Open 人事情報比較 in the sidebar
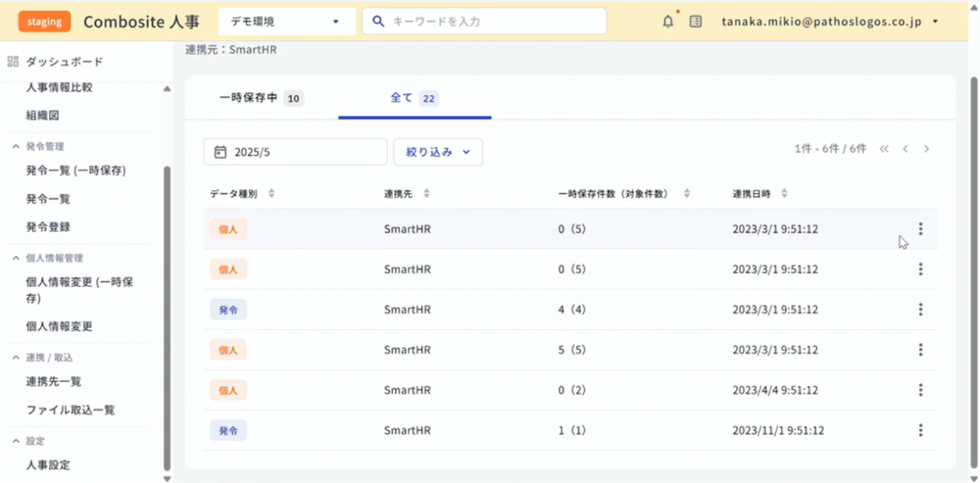 [59, 87]
